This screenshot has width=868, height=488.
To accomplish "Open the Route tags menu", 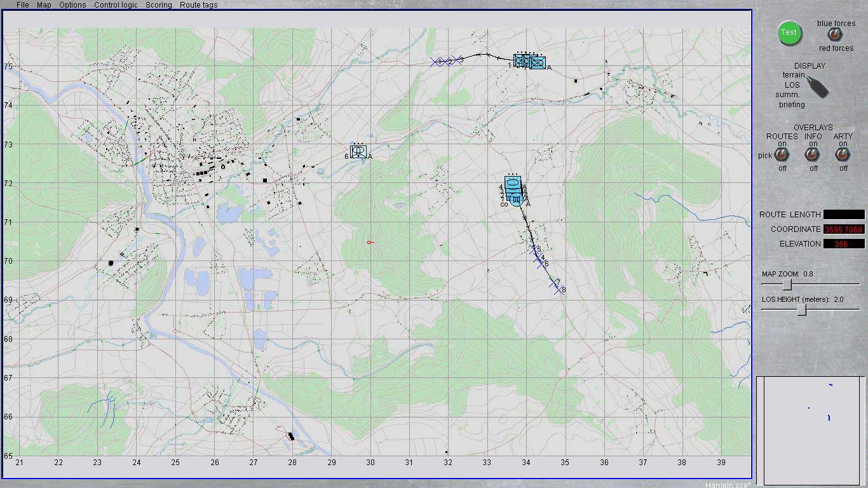I will click(198, 5).
